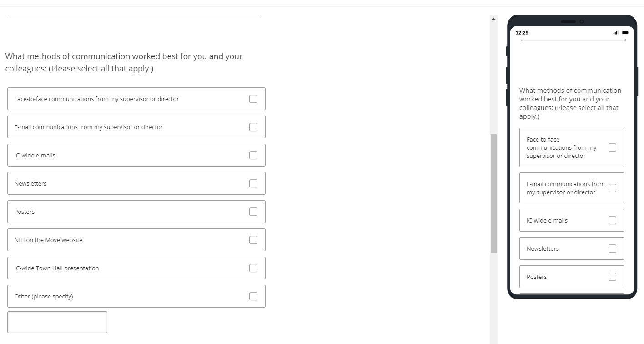
Task: Check Face-to-face option in mobile preview
Action: coord(612,147)
